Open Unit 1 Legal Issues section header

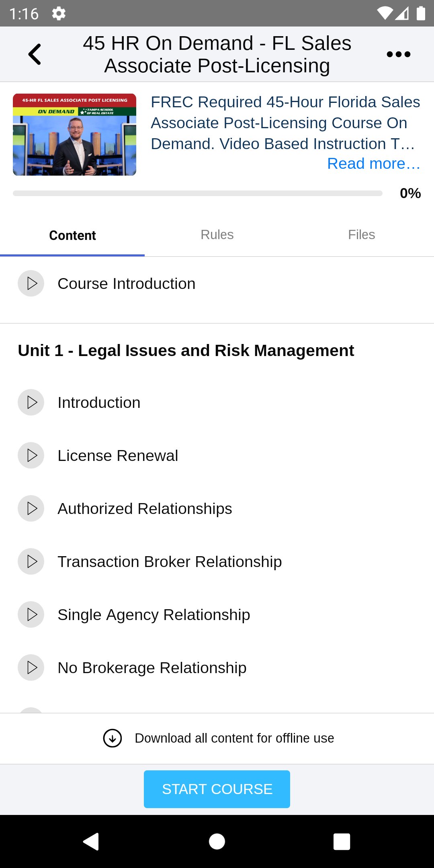(186, 350)
